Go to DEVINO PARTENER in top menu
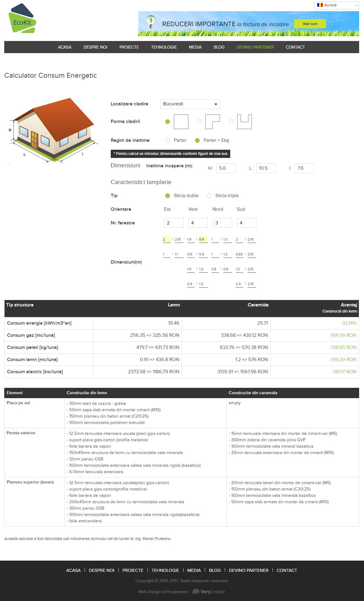The height and width of the screenshot is (601, 364). point(255,47)
